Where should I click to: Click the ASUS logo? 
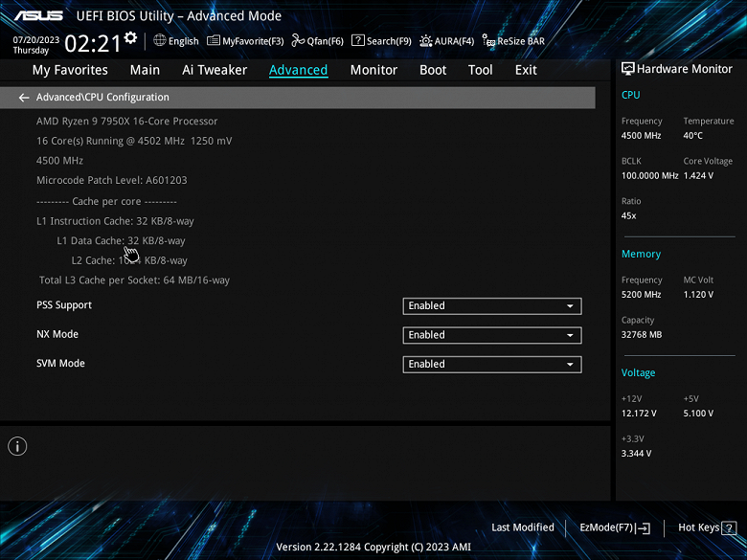point(38,15)
